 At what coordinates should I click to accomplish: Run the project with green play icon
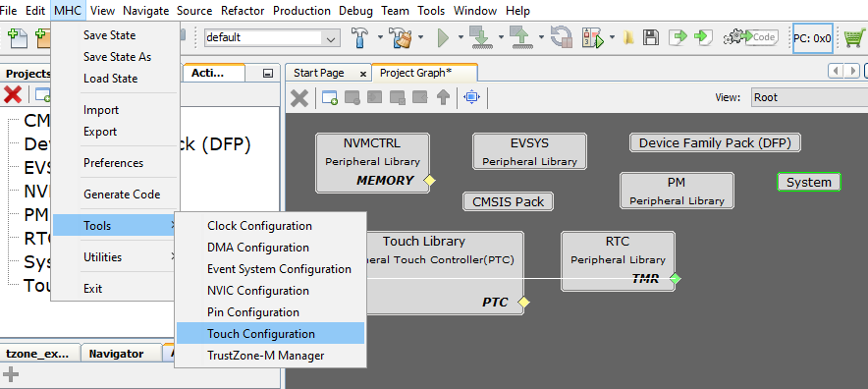click(443, 37)
